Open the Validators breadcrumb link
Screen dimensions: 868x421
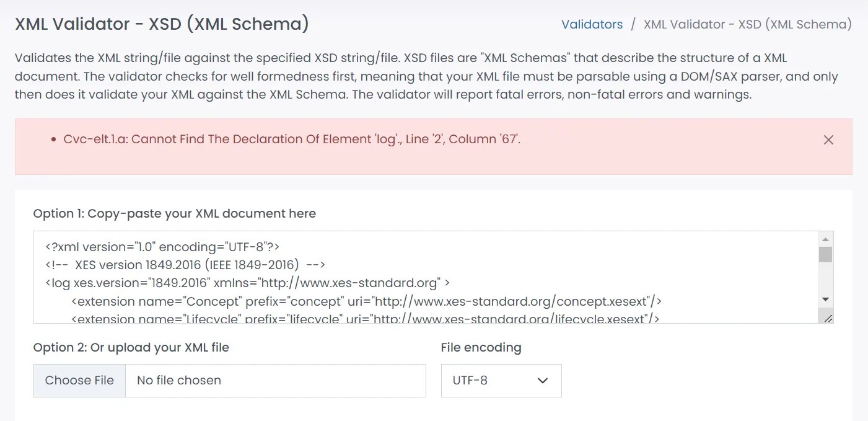point(592,24)
